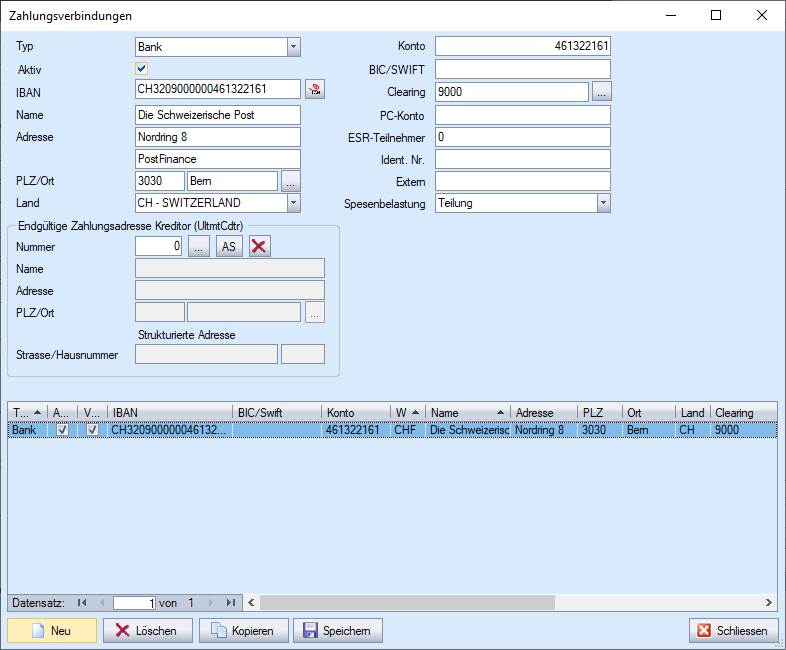Jump to last record navigation arrow

point(231,602)
